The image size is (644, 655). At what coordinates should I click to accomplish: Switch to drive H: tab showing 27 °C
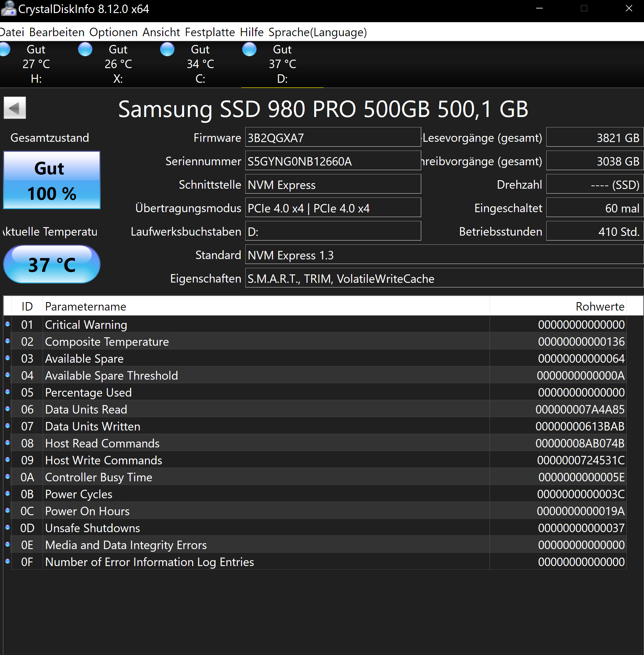coord(36,64)
